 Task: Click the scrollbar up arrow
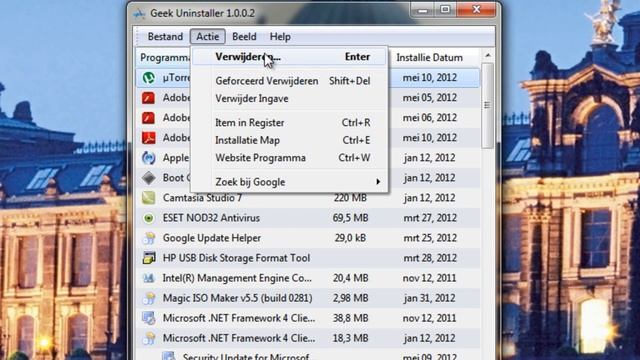[x=488, y=55]
